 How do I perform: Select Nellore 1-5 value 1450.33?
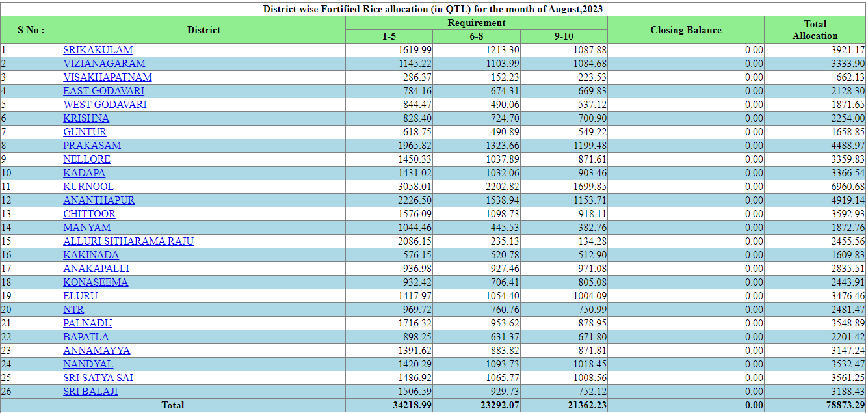[x=415, y=159]
